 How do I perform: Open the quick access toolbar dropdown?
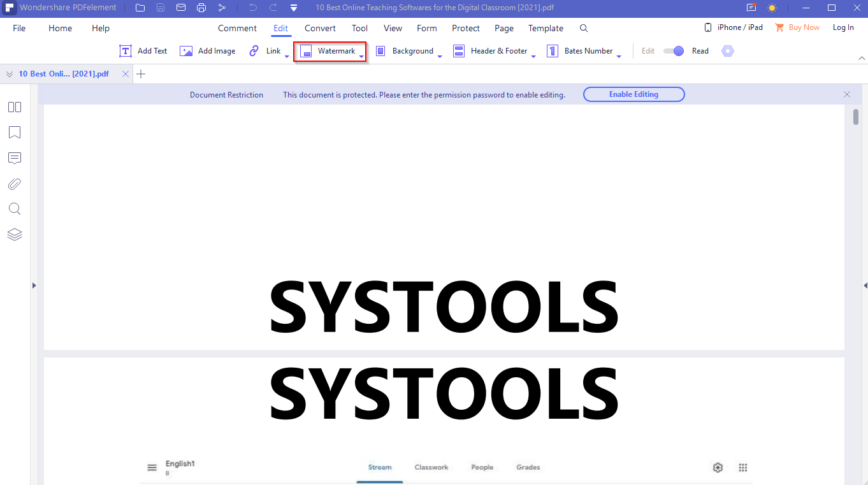(x=294, y=8)
